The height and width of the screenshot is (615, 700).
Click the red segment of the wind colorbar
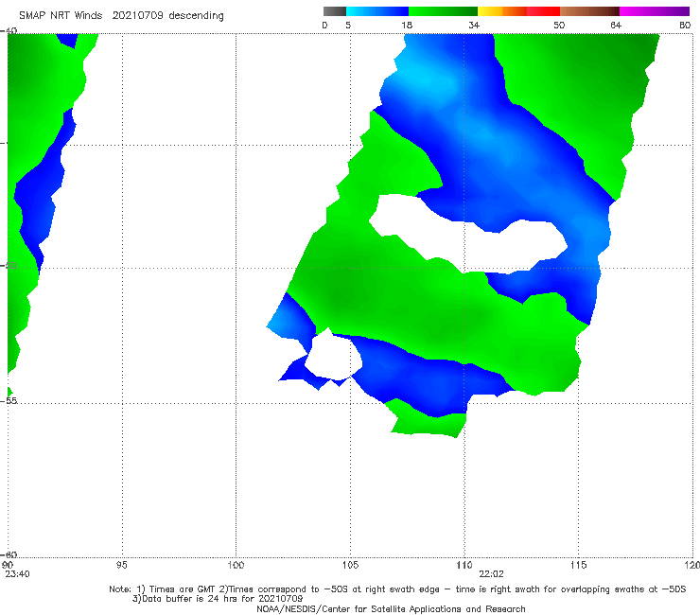543,11
